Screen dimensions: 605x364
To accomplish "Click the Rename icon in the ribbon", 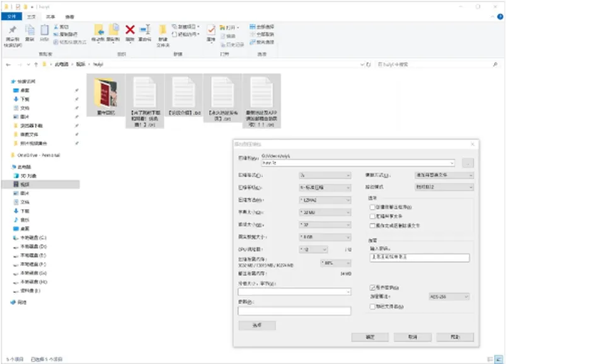I will point(145,30).
